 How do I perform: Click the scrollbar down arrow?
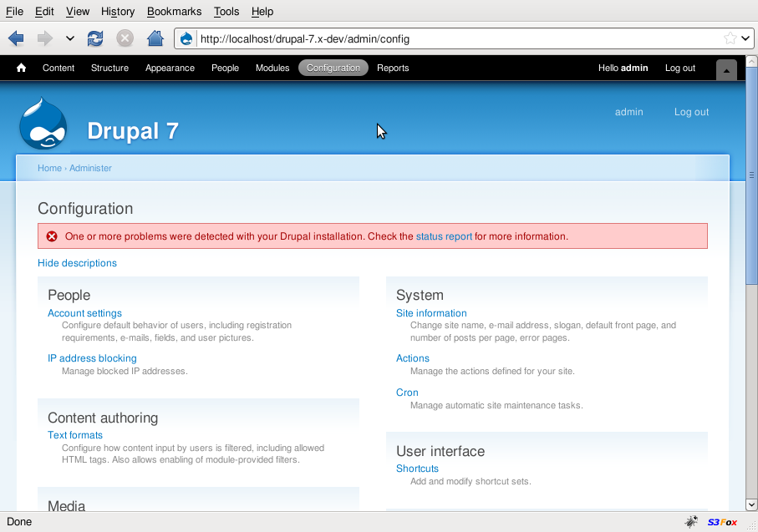click(751, 504)
